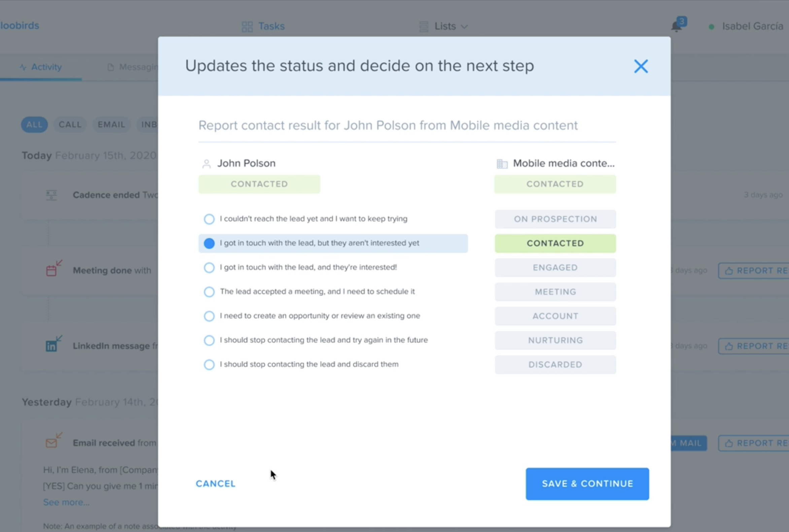Screen dimensions: 789x532
Task: Choose "discard them" radio option
Action: (x=209, y=364)
